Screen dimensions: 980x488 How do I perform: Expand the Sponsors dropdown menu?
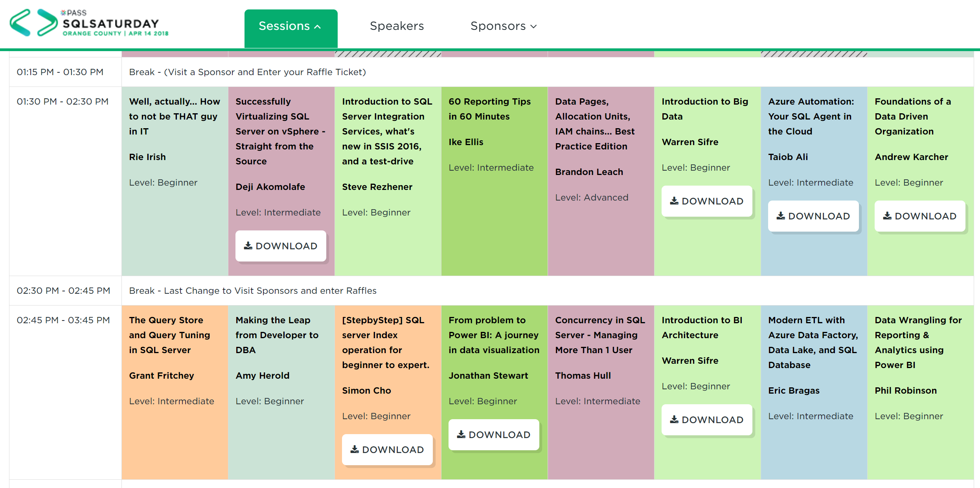tap(503, 26)
